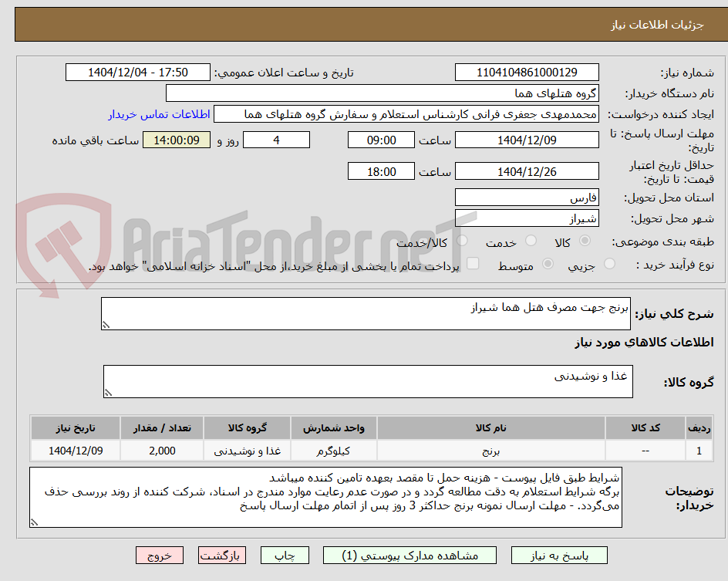Click the شرح کلی نیاز description textarea
Viewport: 728px width, 581px height.
pyautogui.click(x=366, y=314)
